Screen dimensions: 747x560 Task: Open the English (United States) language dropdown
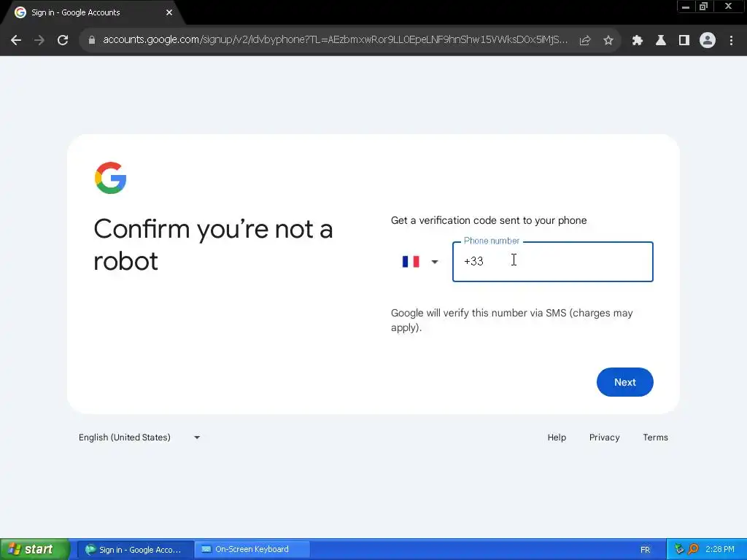139,437
